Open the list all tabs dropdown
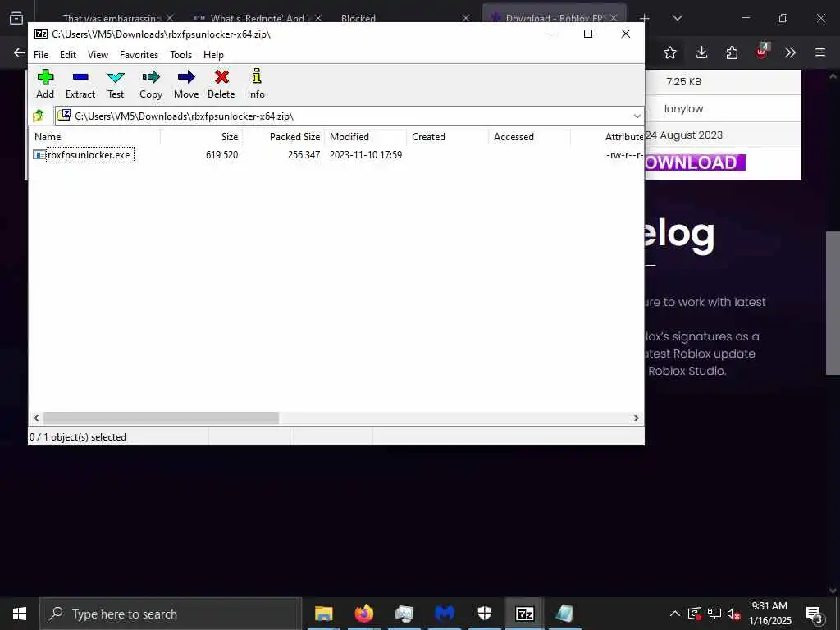 coord(677,18)
